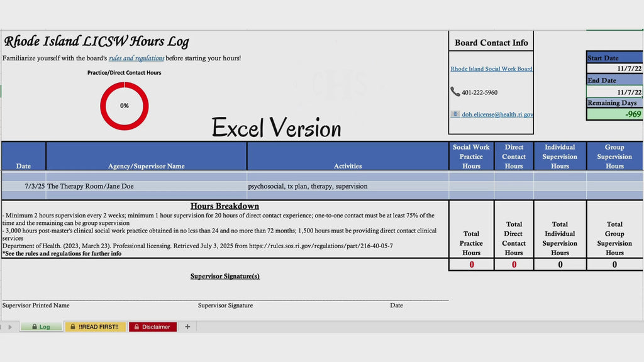
Task: Click the add new sheet plus icon
Action: click(x=187, y=327)
